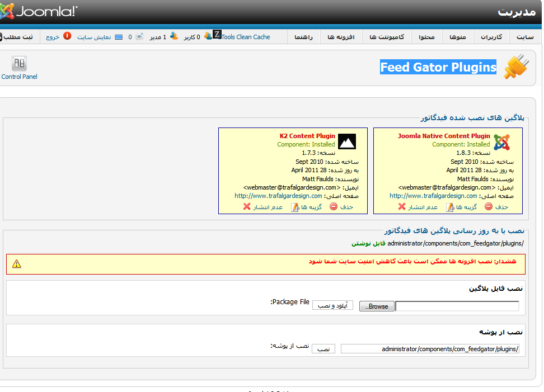
Task: Click the آپلود و نصب upload button
Action: click(332, 305)
